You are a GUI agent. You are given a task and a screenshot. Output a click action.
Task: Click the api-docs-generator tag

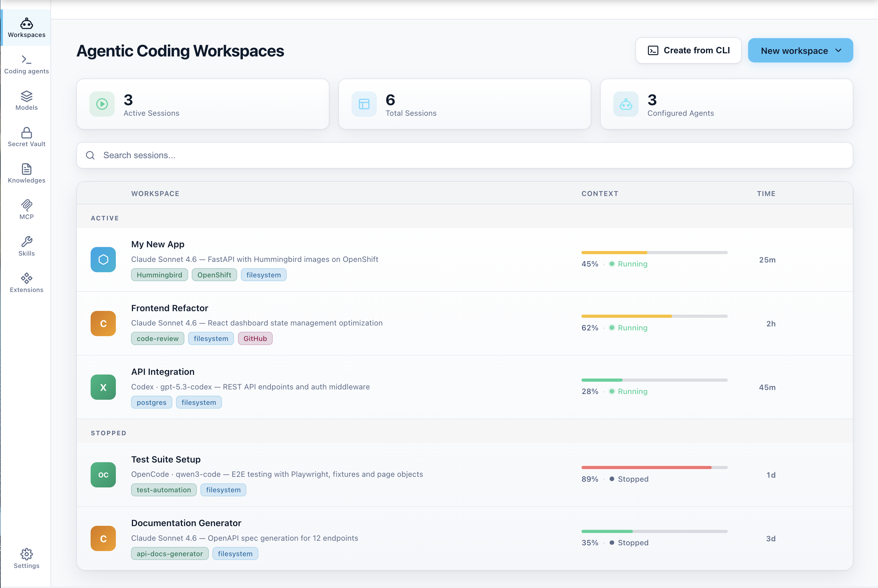tap(169, 554)
